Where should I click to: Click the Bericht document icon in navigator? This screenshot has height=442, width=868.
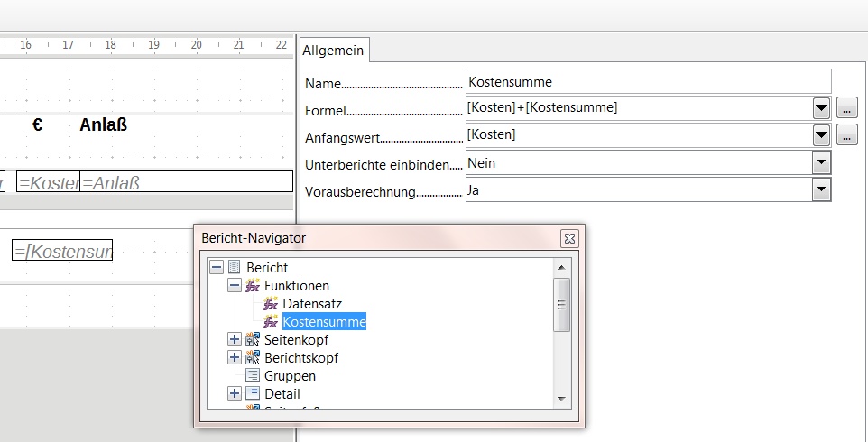click(235, 268)
